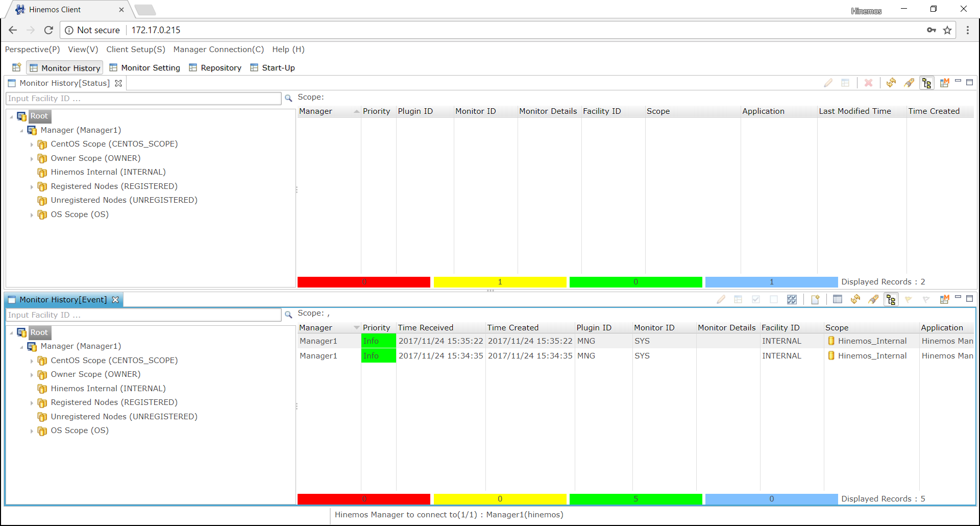Select Hinemos Internal (INTERNAL) in the Event scope tree
Screen dimensions: 980x526
coord(108,389)
